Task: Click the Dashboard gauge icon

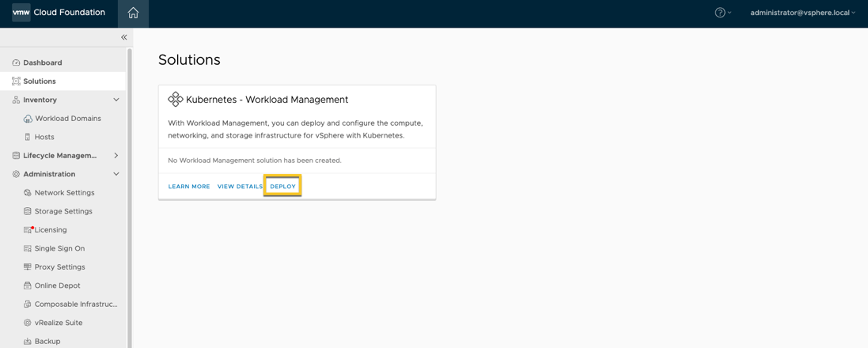Action: pos(16,62)
